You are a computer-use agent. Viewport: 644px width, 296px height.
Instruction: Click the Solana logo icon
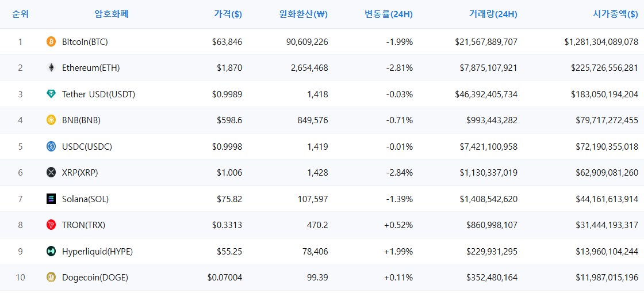[x=51, y=199]
